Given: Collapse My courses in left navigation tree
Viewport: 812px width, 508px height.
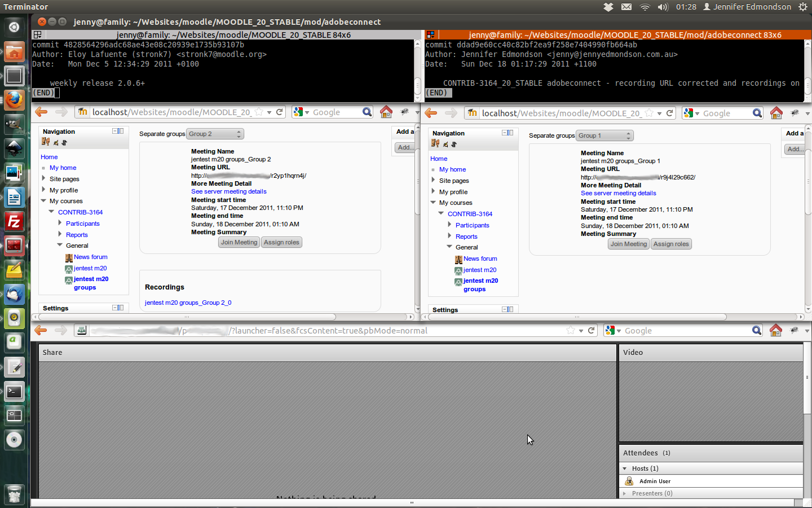Looking at the screenshot, I should pos(44,200).
